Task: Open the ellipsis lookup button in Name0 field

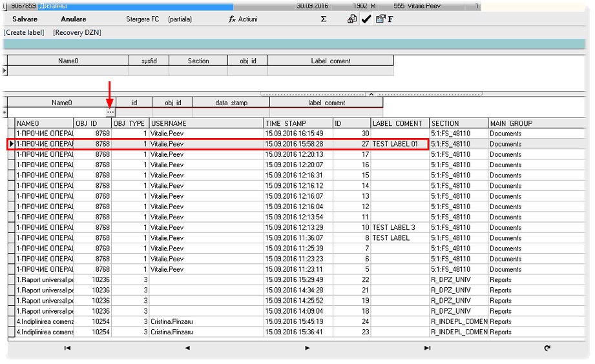Action: pyautogui.click(x=110, y=112)
